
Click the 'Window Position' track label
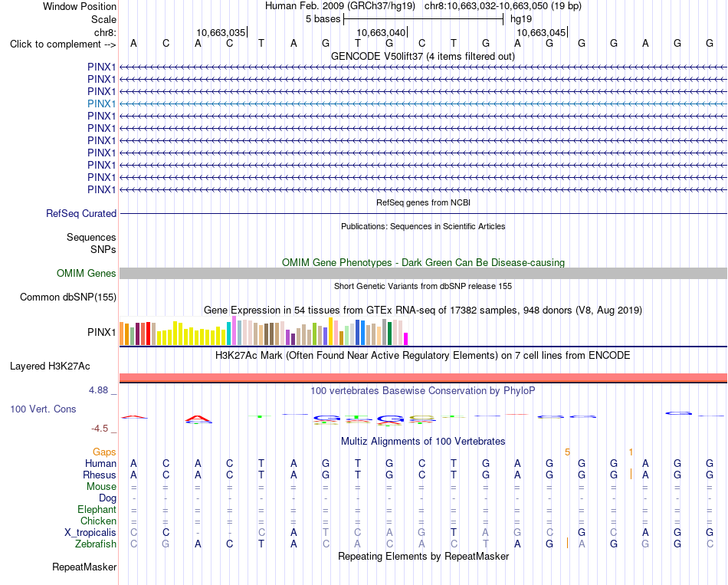[x=80, y=6]
